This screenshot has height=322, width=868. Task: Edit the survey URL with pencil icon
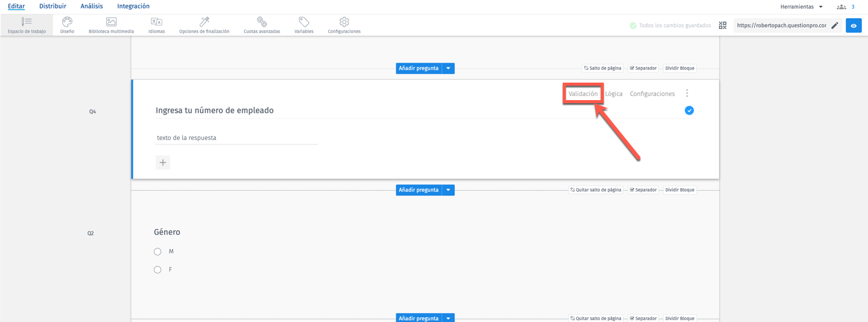(835, 25)
